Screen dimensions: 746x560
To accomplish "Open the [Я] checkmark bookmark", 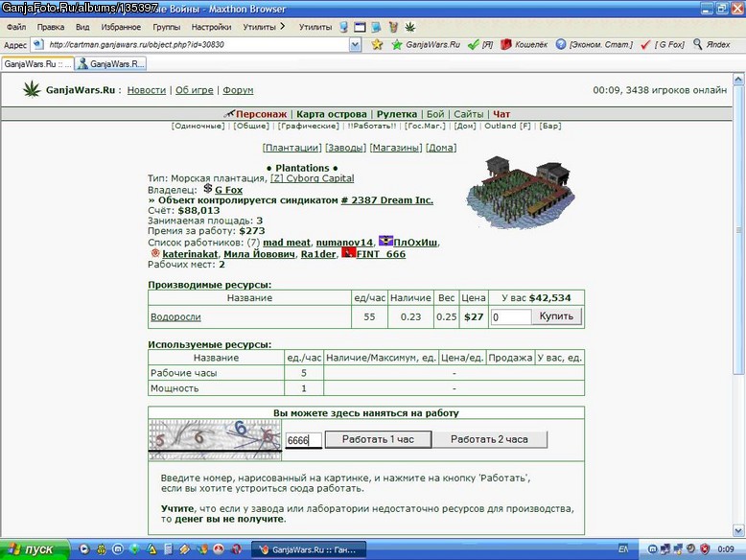I will click(480, 45).
